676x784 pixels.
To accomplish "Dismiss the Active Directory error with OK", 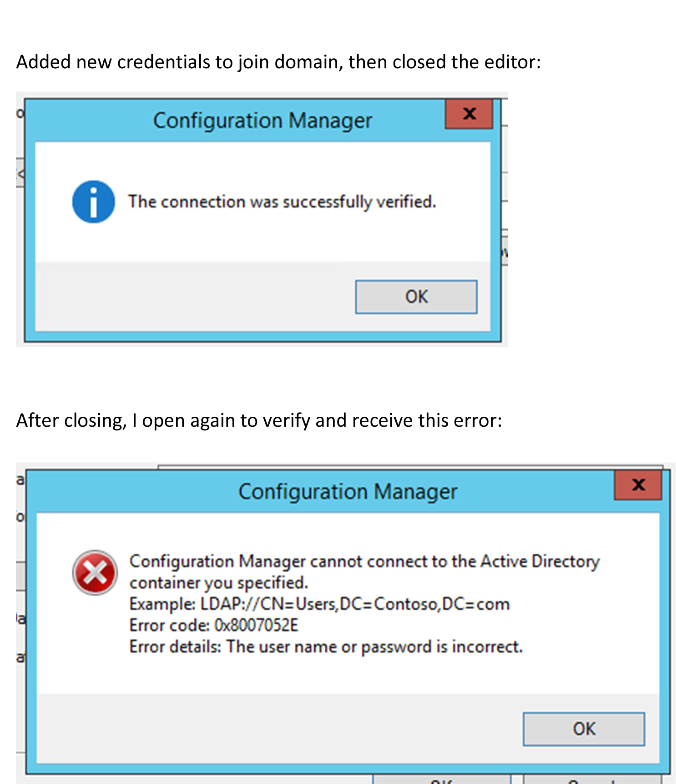I will [584, 728].
